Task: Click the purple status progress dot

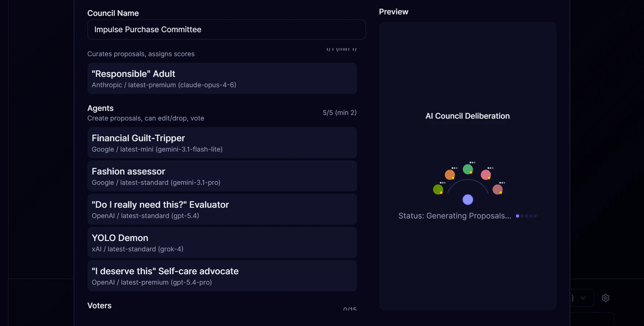Action: pyautogui.click(x=517, y=216)
